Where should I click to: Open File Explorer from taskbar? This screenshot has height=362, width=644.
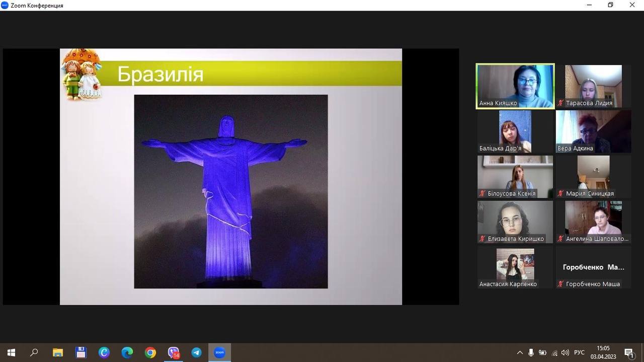(x=58, y=352)
